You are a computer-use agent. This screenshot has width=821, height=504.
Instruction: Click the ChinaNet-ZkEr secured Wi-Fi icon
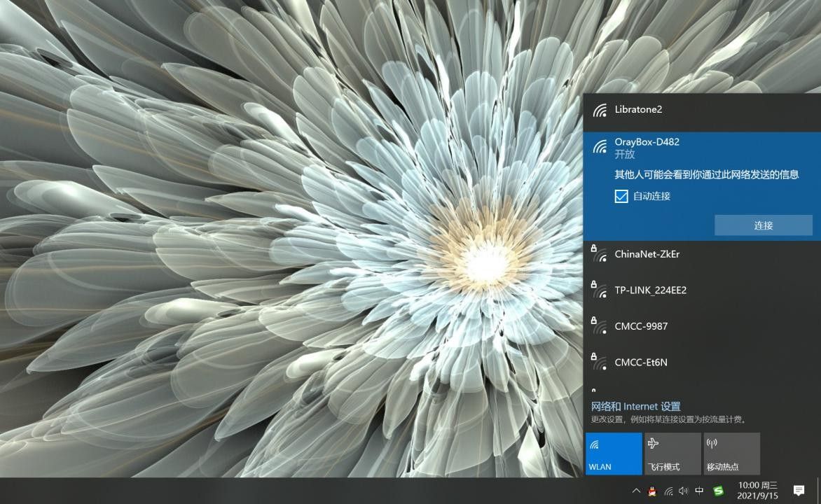599,254
